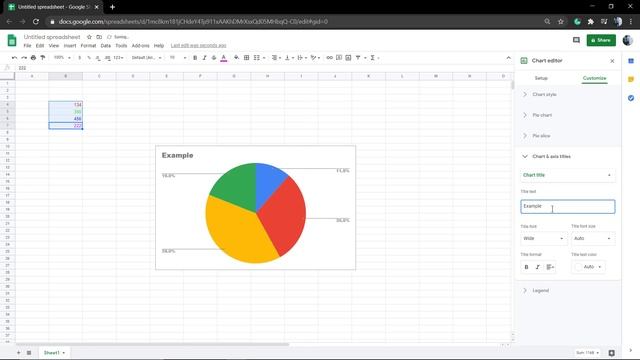Screen dimensions: 640x360
Task: Open the fill color picker
Action: click(236, 58)
